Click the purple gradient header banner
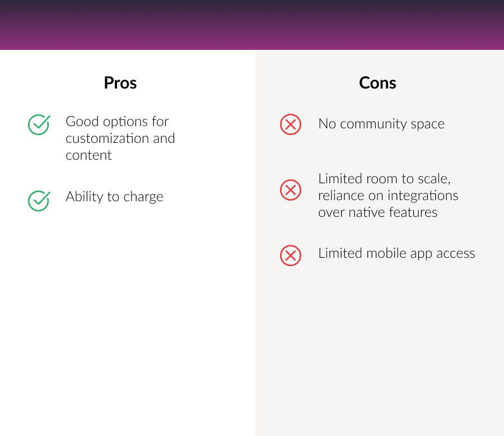The image size is (504, 436). click(252, 25)
